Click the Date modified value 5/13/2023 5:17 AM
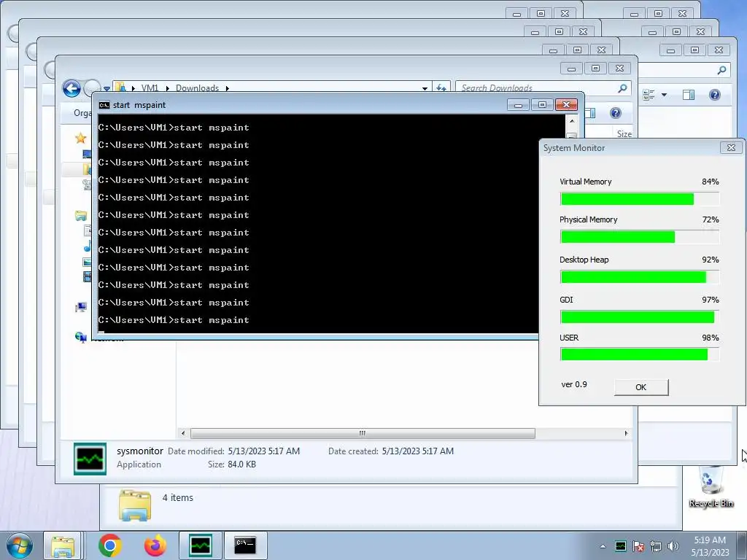 [264, 451]
